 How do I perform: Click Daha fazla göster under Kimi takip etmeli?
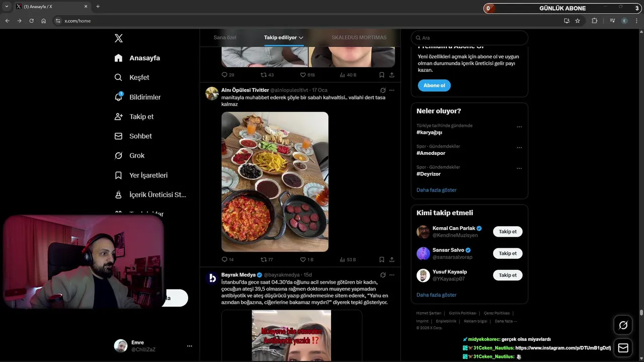coord(437,295)
